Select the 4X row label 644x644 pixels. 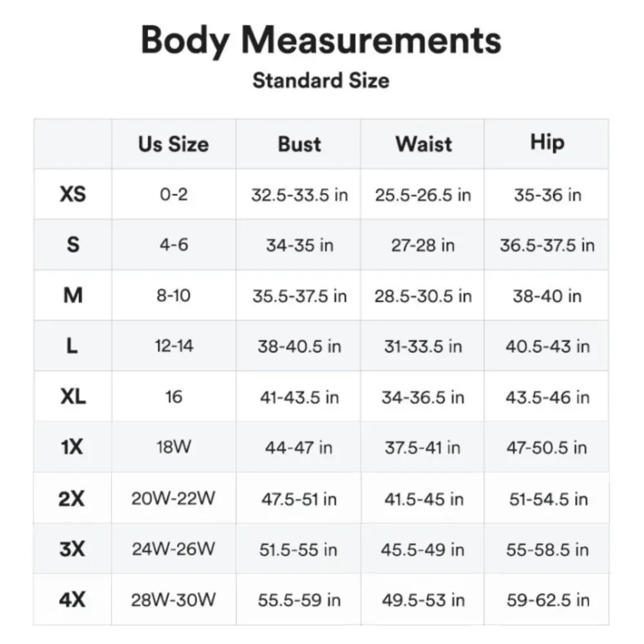click(72, 600)
